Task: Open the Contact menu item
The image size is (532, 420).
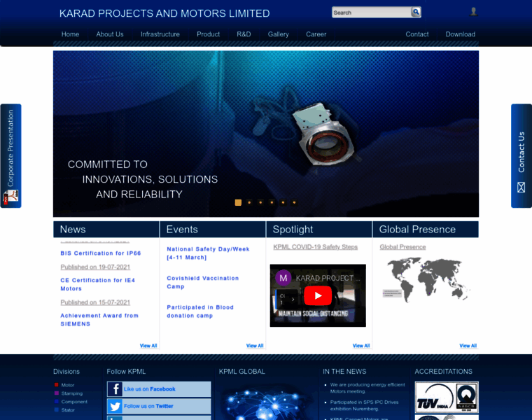Action: click(417, 34)
